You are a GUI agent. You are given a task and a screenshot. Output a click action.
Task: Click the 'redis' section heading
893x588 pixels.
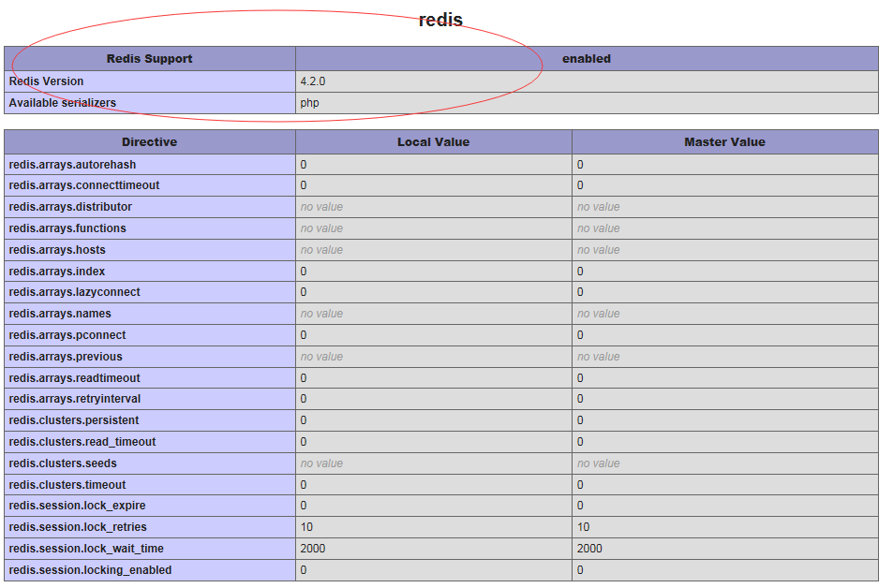440,20
